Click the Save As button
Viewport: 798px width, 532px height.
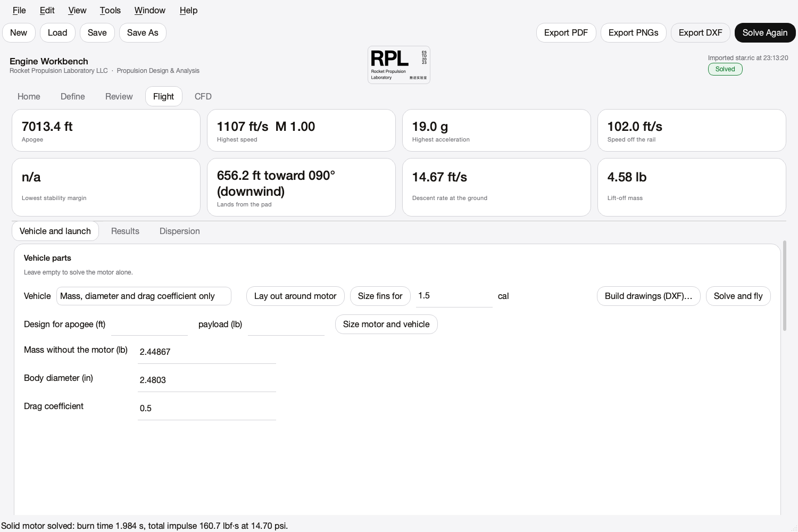tap(143, 32)
